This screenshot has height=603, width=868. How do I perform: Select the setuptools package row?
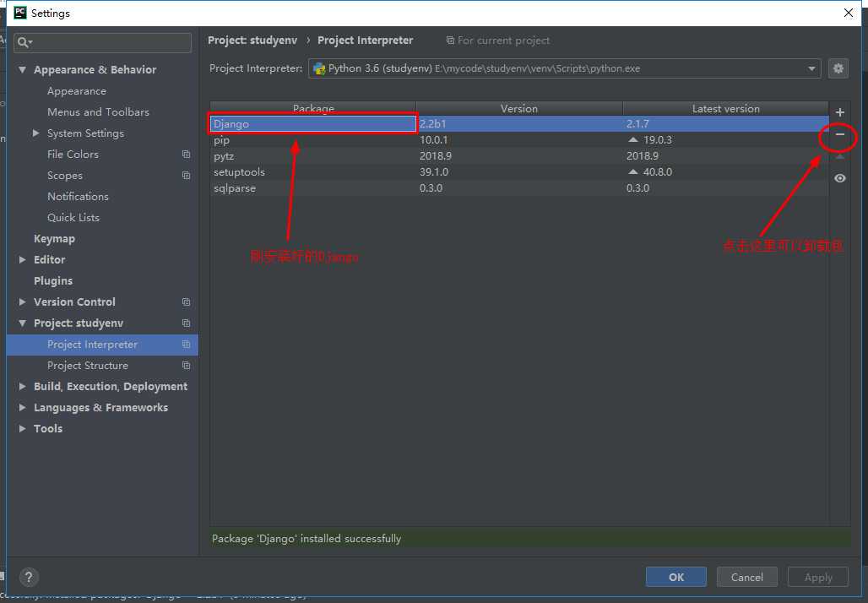pyautogui.click(x=519, y=172)
